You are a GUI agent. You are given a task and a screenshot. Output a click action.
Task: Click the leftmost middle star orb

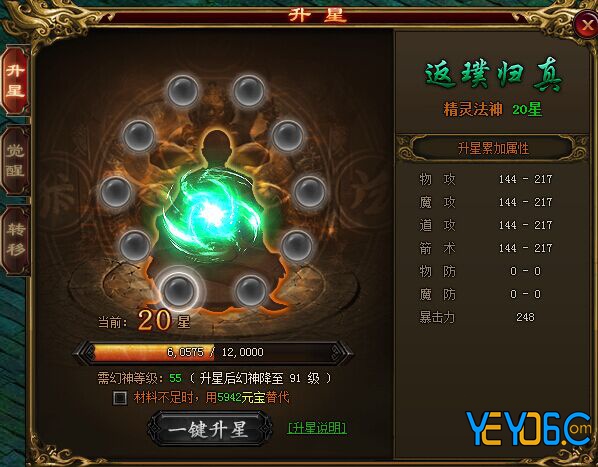click(x=116, y=192)
